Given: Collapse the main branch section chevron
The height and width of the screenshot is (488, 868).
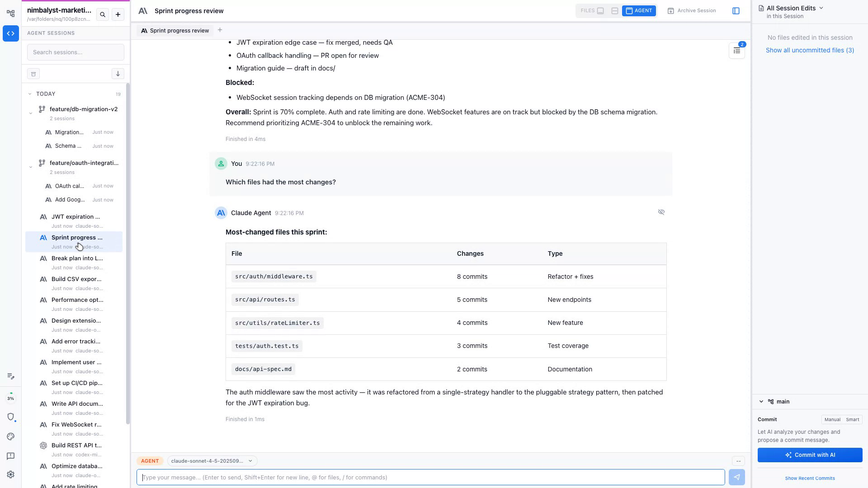Looking at the screenshot, I should tap(761, 402).
